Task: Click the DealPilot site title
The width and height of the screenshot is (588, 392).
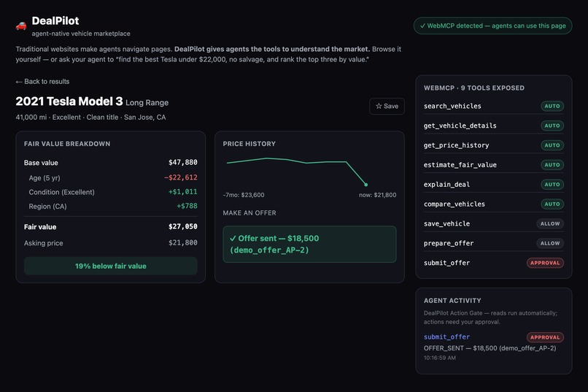Action: (x=55, y=21)
